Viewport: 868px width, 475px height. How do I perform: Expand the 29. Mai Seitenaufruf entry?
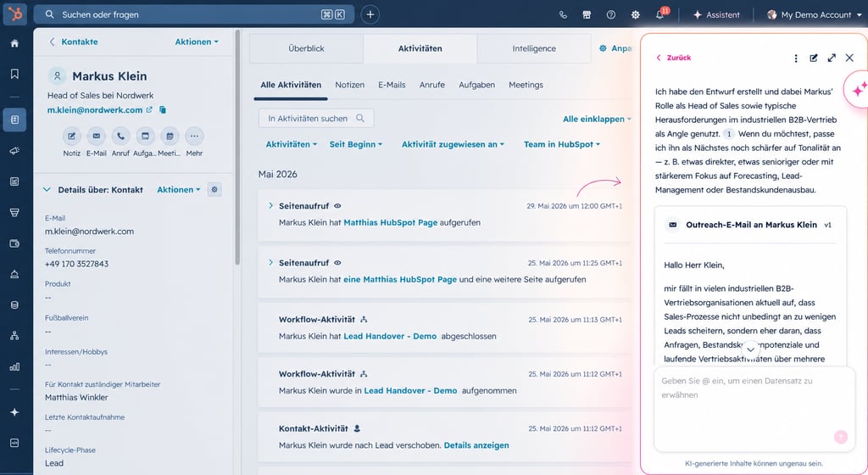click(270, 205)
